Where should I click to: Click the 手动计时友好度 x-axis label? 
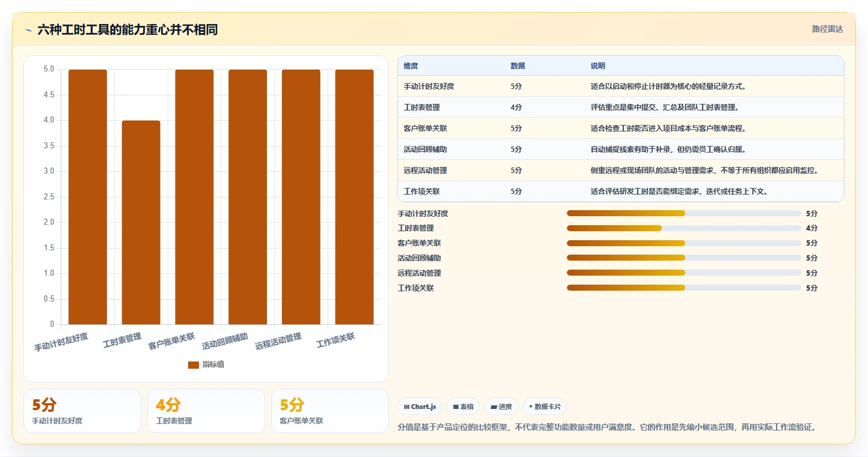[x=61, y=342]
